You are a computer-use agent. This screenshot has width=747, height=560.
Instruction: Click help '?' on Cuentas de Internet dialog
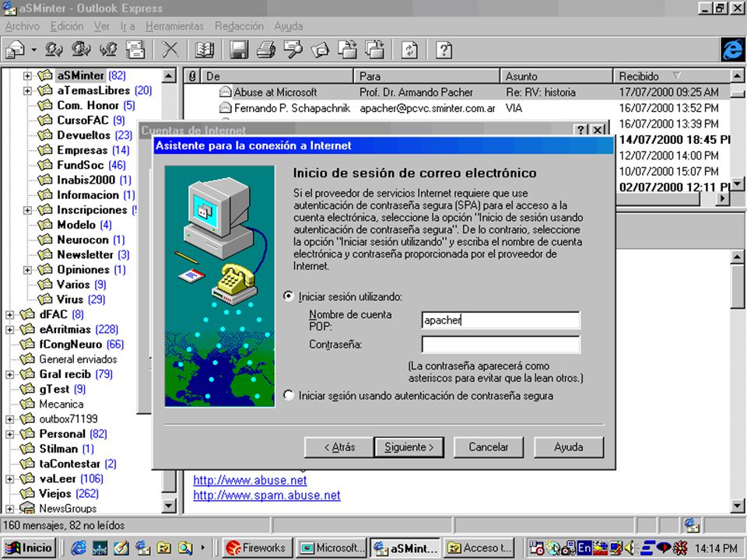580,130
